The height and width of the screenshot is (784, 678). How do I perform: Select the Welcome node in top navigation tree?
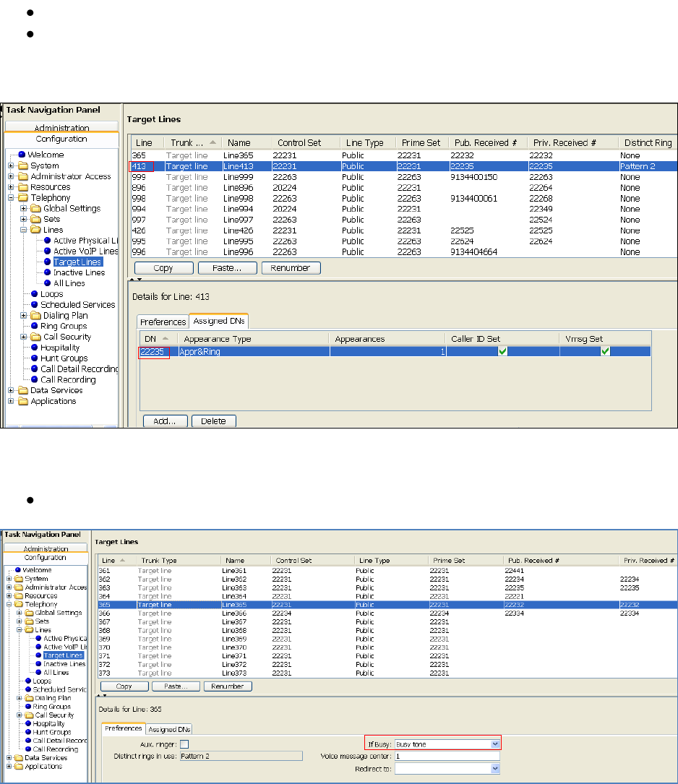(46, 155)
